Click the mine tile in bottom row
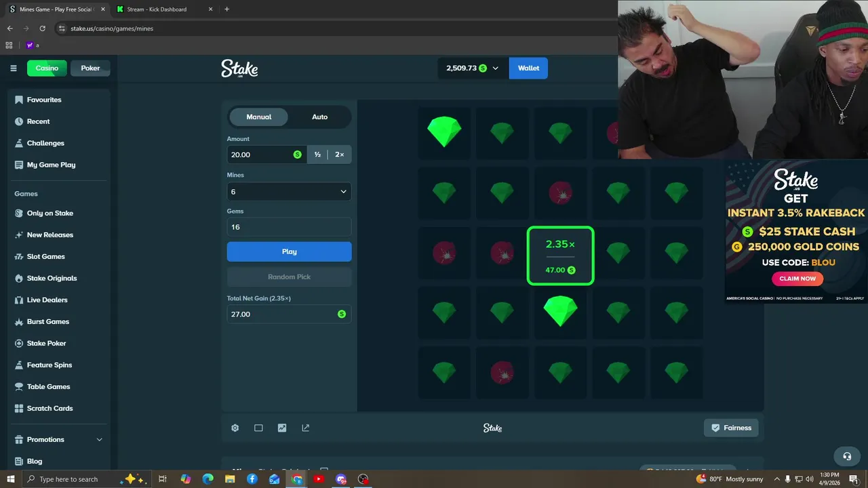868x488 pixels. point(502,372)
